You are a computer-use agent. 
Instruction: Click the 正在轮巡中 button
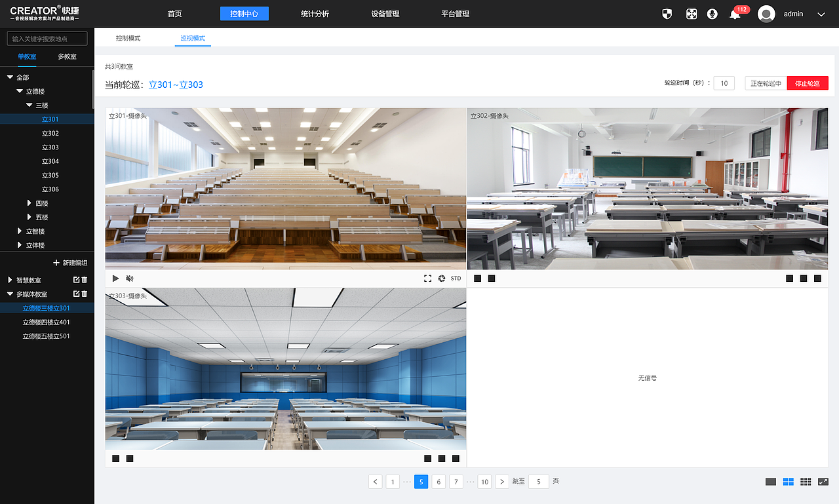[766, 83]
